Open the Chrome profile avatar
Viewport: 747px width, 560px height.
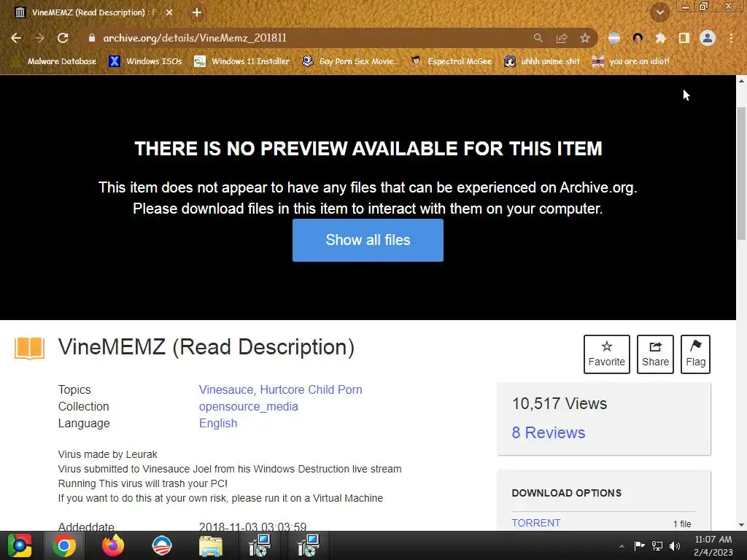[x=708, y=38]
